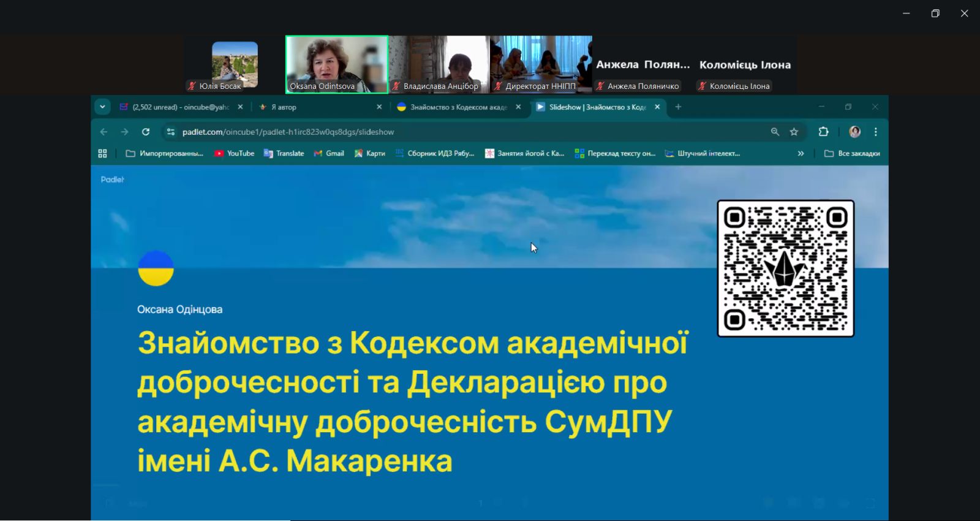Click the browser back arrow

point(104,132)
